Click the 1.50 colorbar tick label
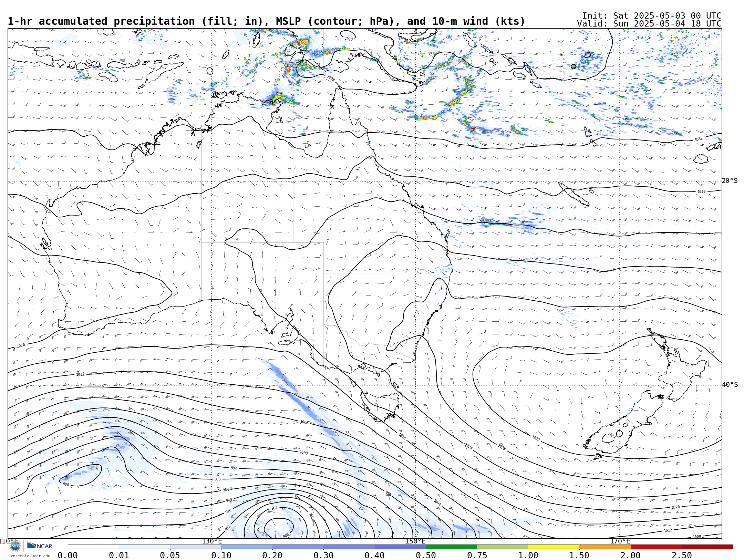The width and height of the screenshot is (744, 560). [579, 556]
